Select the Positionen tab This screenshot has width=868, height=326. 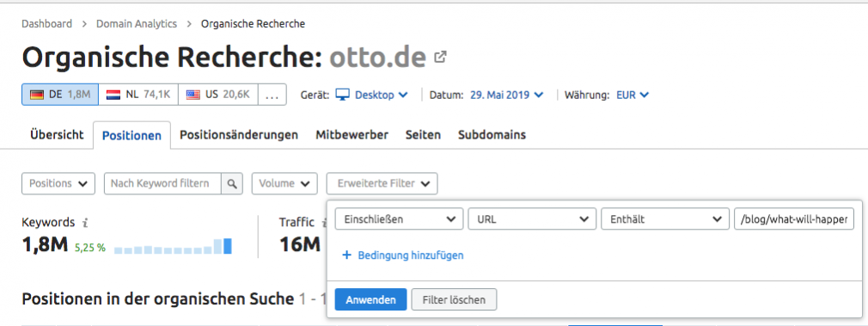pos(131,135)
